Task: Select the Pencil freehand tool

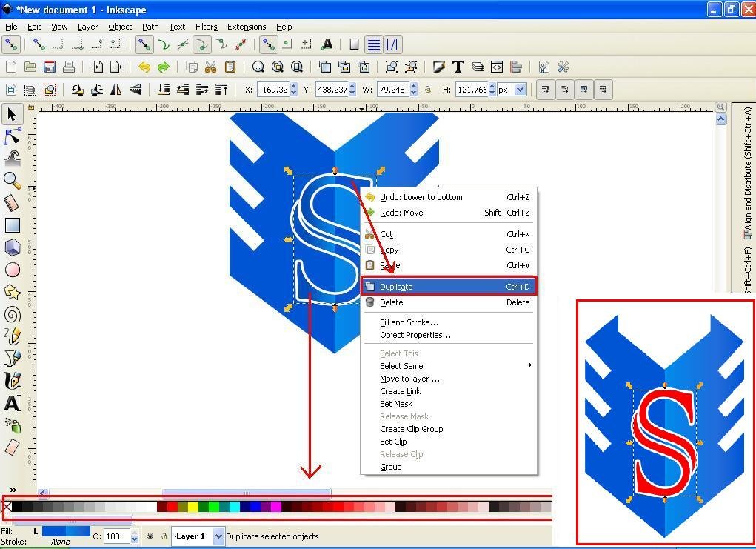Action: [12, 336]
